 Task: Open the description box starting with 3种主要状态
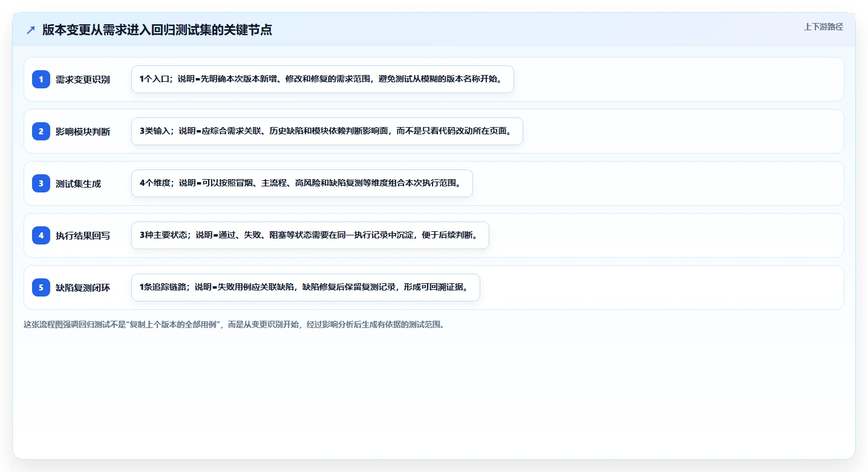(310, 235)
